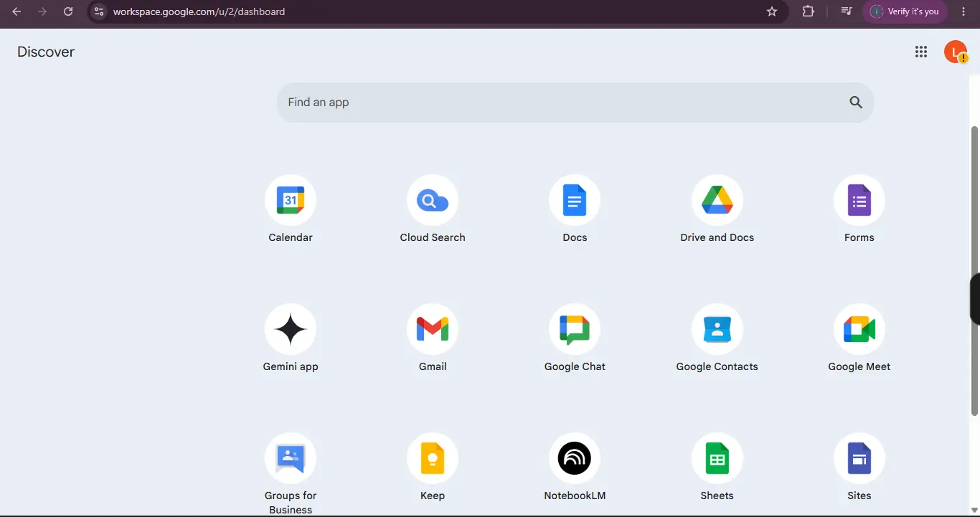The height and width of the screenshot is (517, 980).
Task: Open the Gemini app
Action: (291, 329)
